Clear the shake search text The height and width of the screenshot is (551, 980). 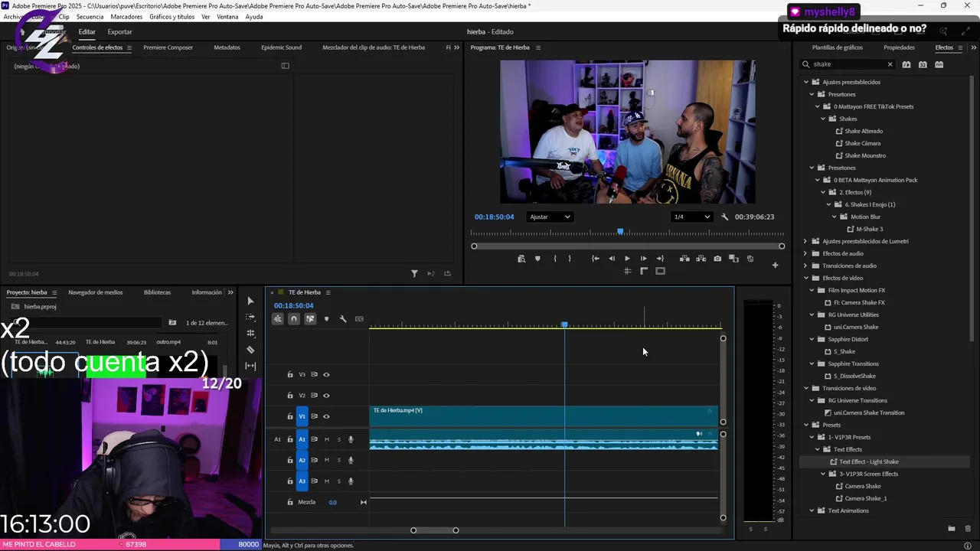[x=890, y=64]
